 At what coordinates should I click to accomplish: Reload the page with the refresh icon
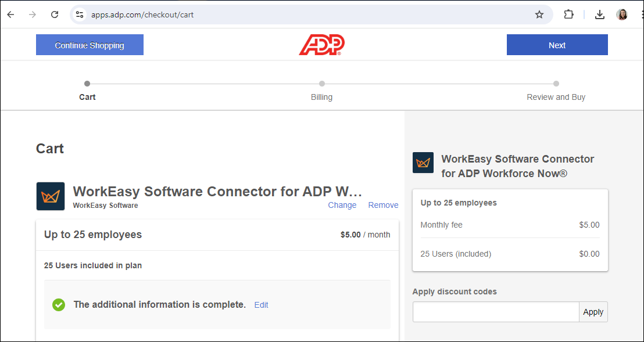tap(55, 15)
